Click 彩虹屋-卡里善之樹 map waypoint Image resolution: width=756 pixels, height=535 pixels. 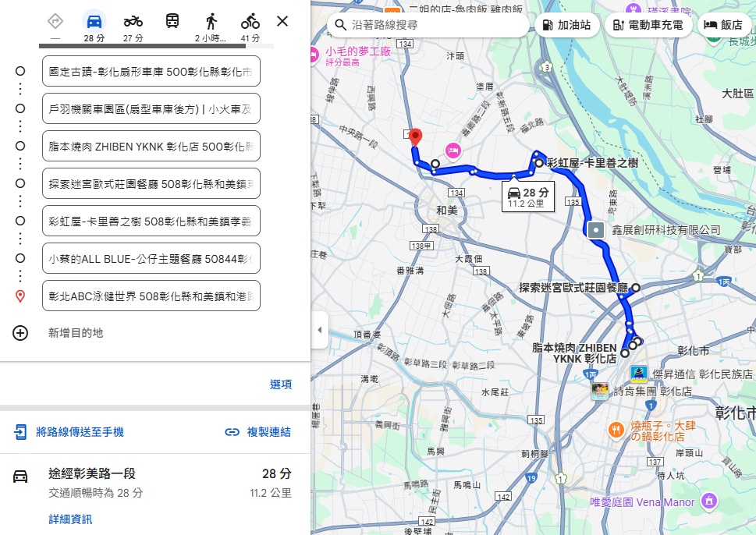539,163
